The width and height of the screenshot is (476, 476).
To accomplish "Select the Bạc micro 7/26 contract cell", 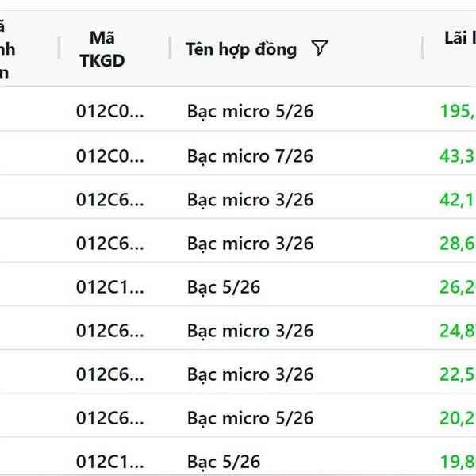I will click(x=250, y=156).
